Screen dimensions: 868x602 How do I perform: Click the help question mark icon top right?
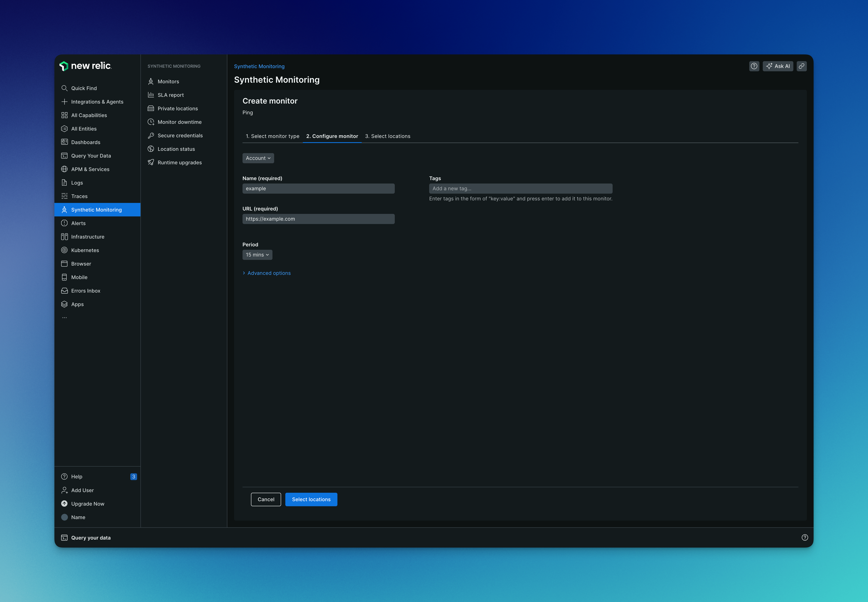(x=754, y=66)
